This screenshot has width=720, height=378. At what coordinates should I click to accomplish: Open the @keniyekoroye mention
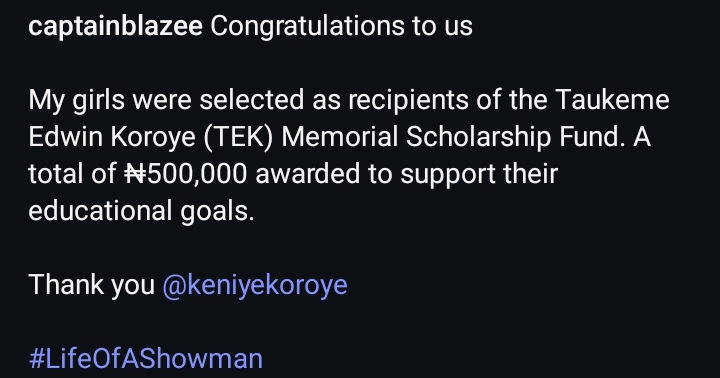(255, 285)
